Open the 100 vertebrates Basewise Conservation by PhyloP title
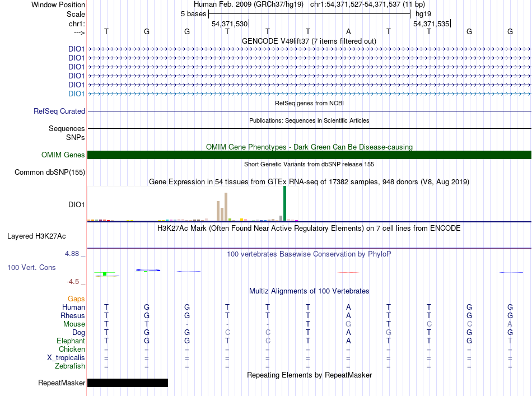Screen dimensions: 532x396 tap(309, 254)
